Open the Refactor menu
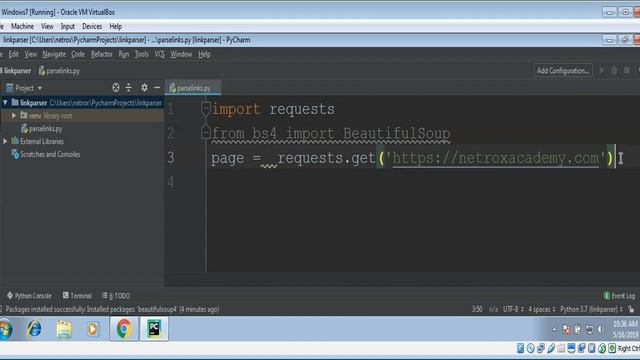 tap(102, 54)
